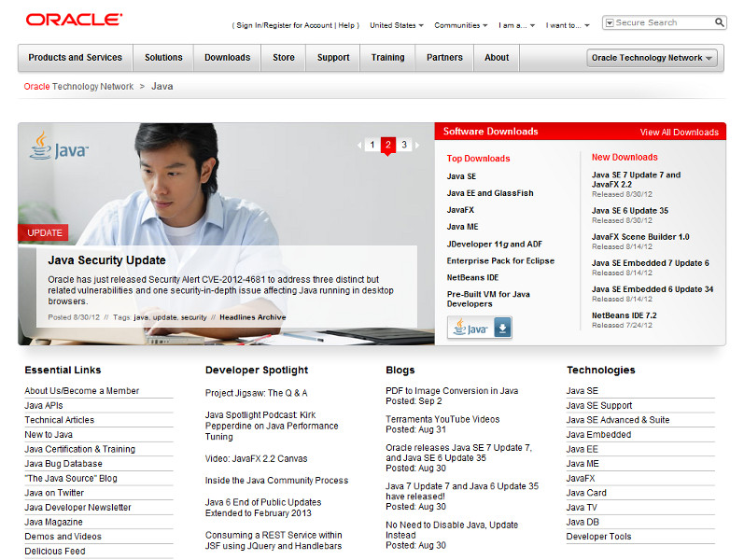The height and width of the screenshot is (560, 744).
Task: Expand the Oracle Technology Network dropdown button
Action: [652, 58]
